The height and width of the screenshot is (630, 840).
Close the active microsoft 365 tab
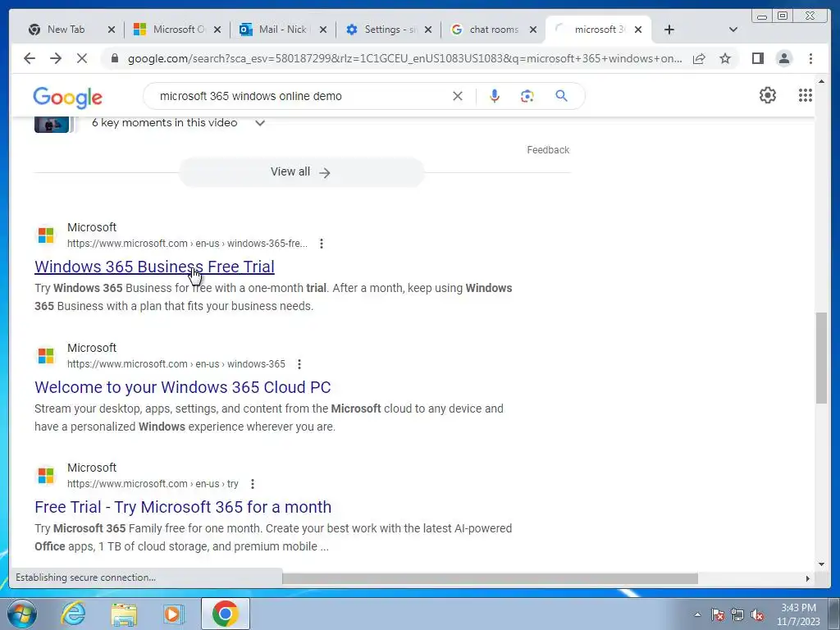pyautogui.click(x=638, y=30)
